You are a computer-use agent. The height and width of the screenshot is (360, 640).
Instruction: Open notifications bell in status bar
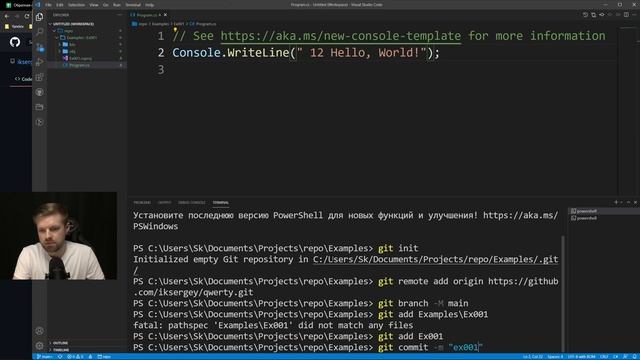click(634, 357)
